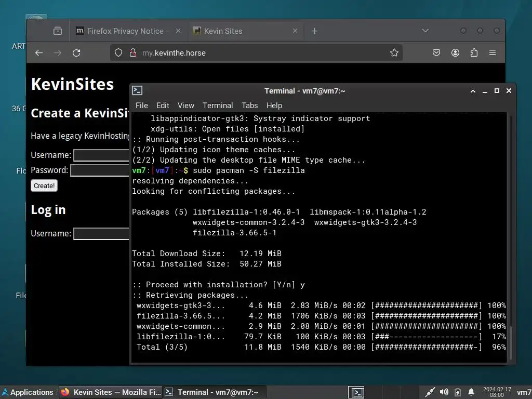Open Firefox View icon in tab bar
The image size is (532, 399).
pyautogui.click(x=58, y=31)
